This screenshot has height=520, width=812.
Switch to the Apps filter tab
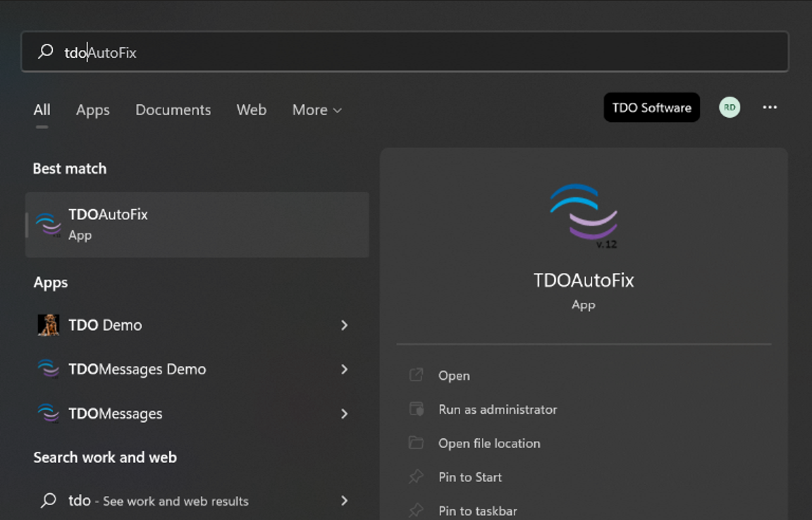93,110
